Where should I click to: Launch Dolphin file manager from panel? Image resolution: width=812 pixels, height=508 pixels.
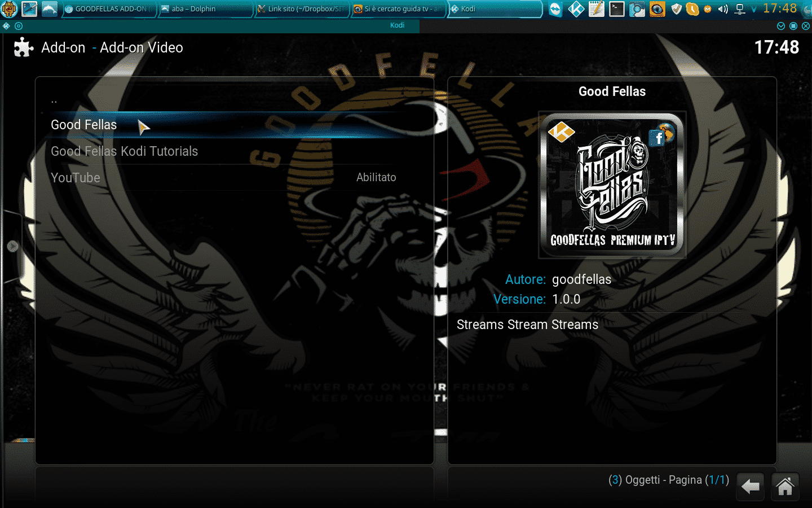point(50,8)
